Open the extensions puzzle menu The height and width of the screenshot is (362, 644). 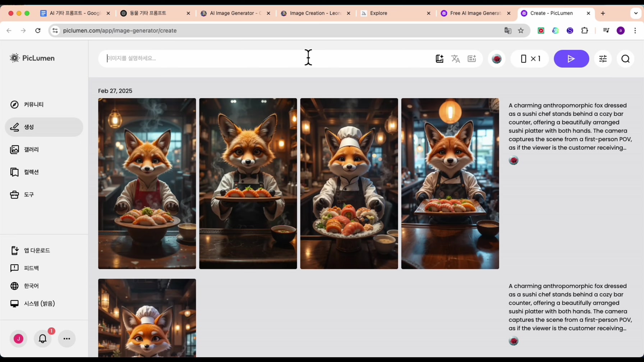coord(585,31)
